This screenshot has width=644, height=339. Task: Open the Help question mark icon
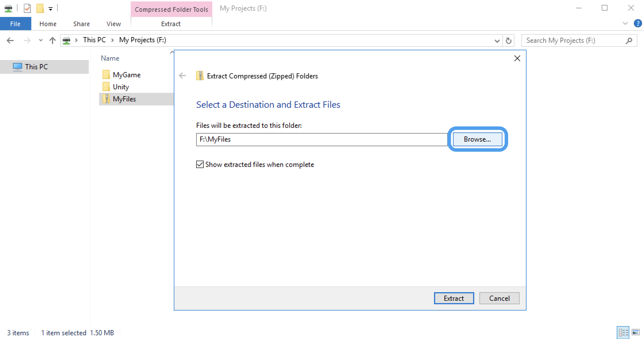click(638, 24)
